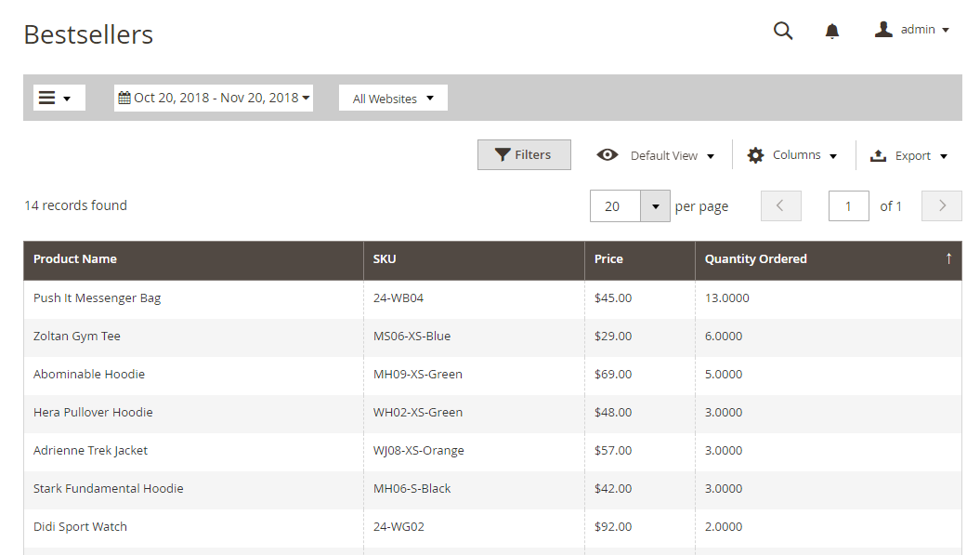Click the calendar icon in date range
This screenshot has width=980, height=555.
(124, 98)
